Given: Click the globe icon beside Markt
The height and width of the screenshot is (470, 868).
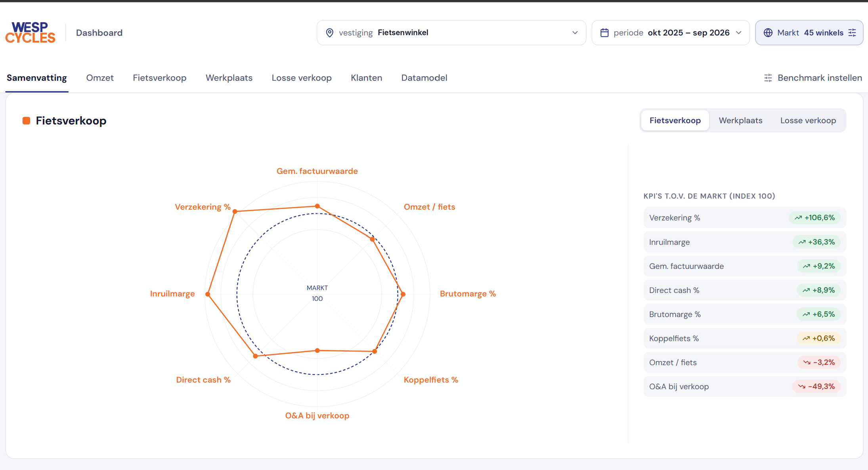Looking at the screenshot, I should tap(768, 33).
